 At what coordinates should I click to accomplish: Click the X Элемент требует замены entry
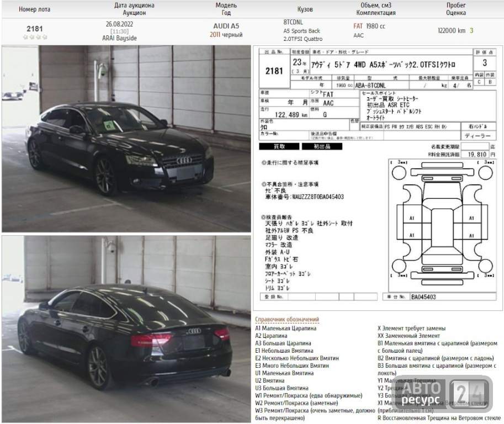point(411,328)
